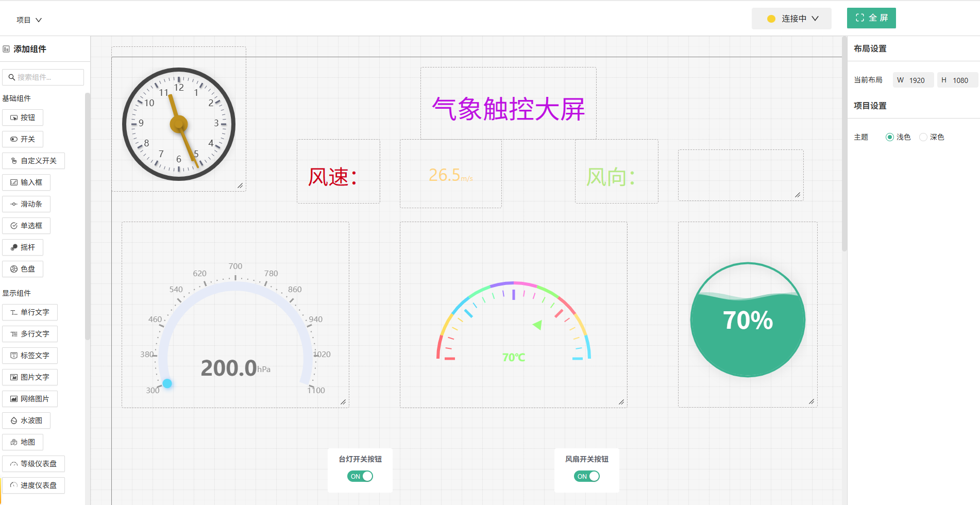
Task: Click the 显示组件 category label
Action: 16,293
